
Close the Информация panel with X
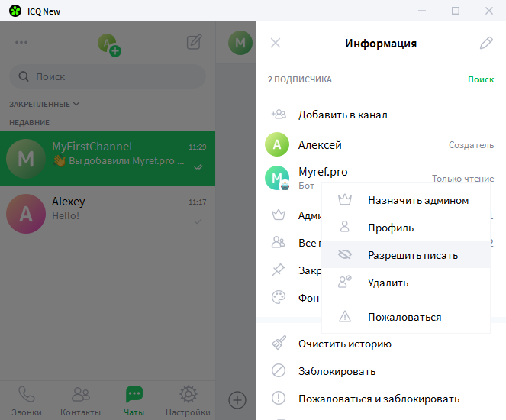coord(276,43)
